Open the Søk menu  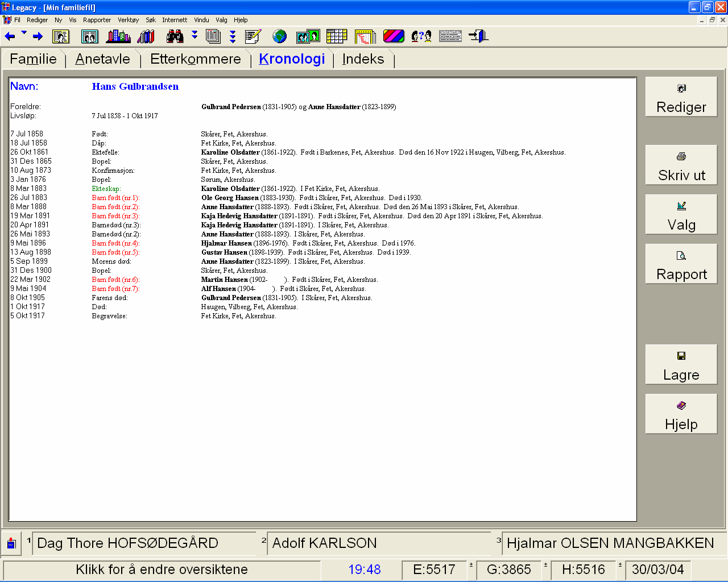(151, 20)
